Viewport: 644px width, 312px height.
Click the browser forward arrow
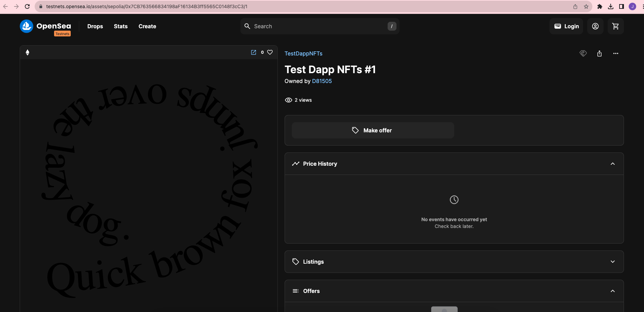click(16, 6)
